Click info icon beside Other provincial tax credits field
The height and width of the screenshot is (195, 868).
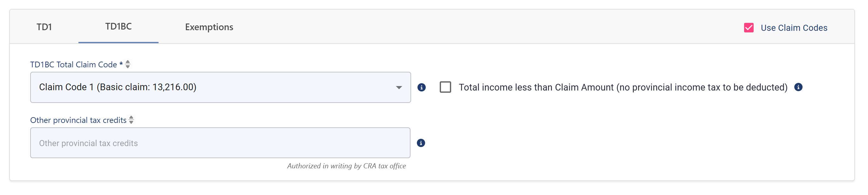421,143
